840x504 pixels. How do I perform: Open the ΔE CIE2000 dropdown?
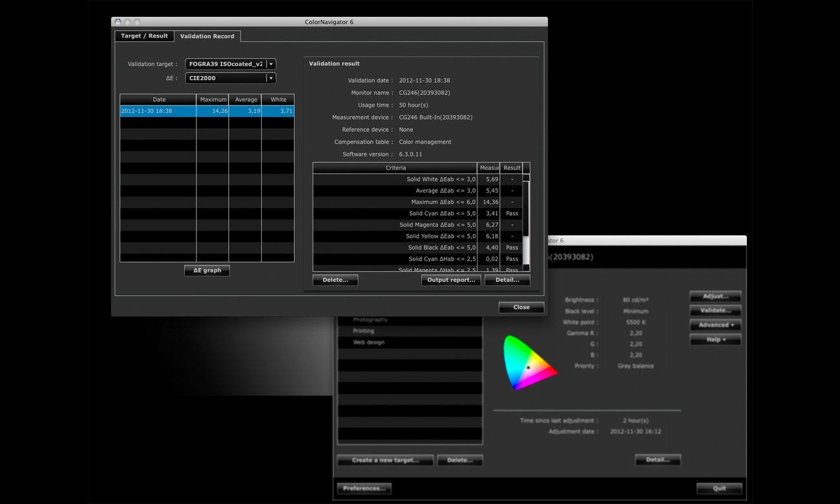[x=231, y=78]
